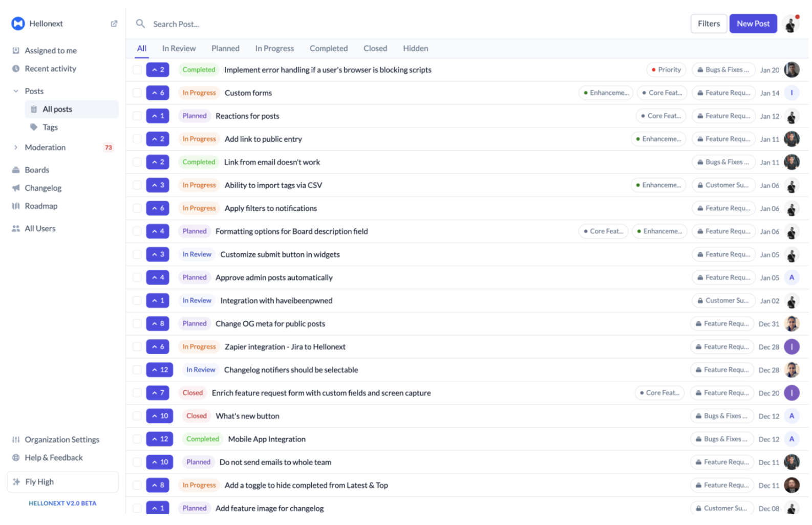Image resolution: width=812 pixels, height=525 pixels.
Task: Click author avatar on Approve admin posts automatically row
Action: pos(792,277)
